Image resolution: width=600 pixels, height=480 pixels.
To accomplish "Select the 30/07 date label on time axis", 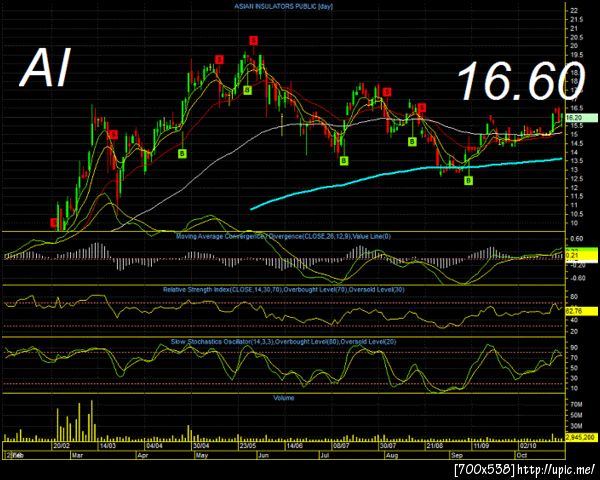I will (x=387, y=446).
